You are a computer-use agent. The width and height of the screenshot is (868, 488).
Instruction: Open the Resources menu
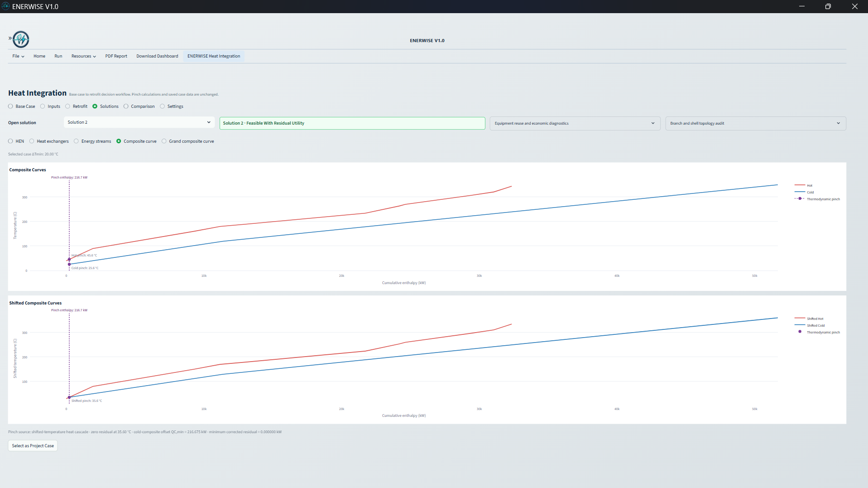[x=84, y=56]
